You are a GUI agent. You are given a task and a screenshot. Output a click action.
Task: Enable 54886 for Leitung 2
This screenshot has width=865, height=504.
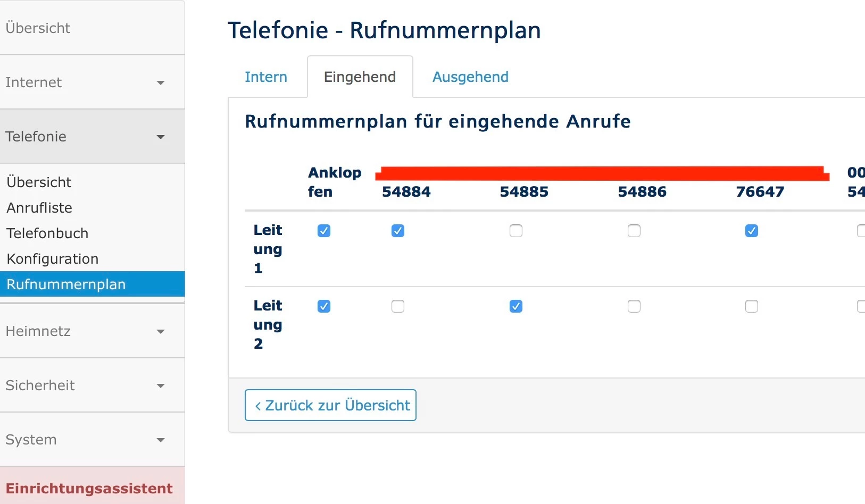[x=634, y=306]
